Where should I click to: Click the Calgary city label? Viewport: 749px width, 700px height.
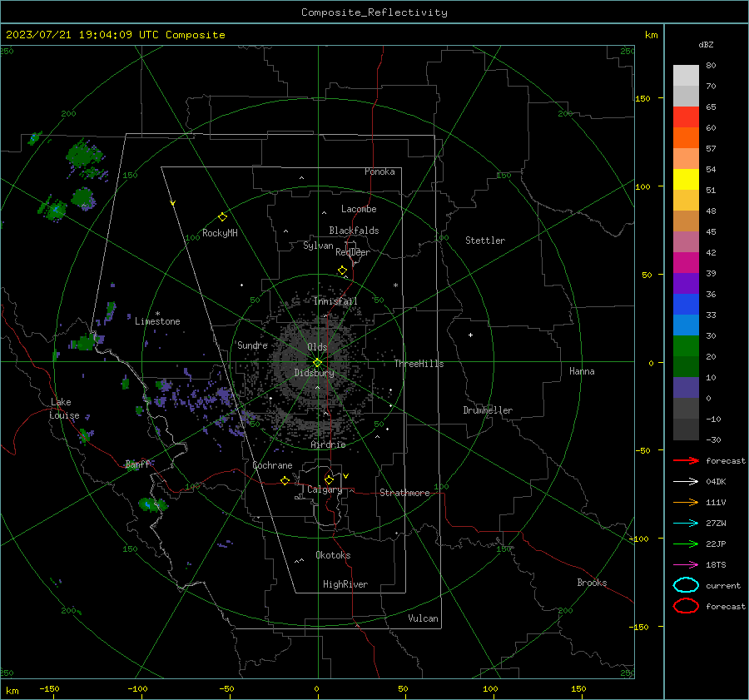pyautogui.click(x=325, y=489)
